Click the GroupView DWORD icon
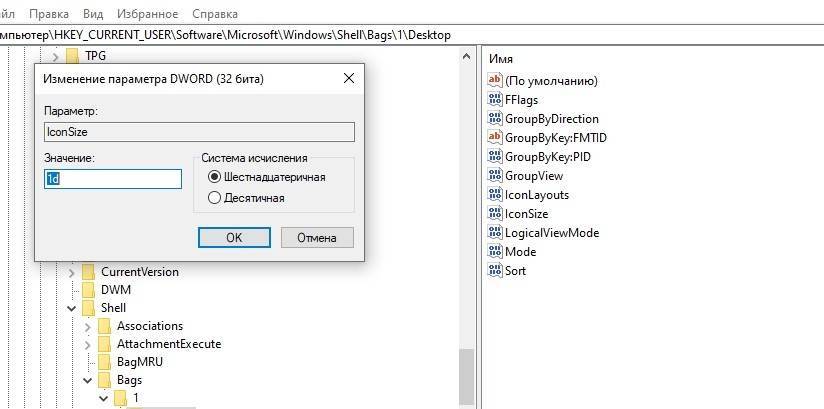Screen dimensions: 824x409 point(495,175)
